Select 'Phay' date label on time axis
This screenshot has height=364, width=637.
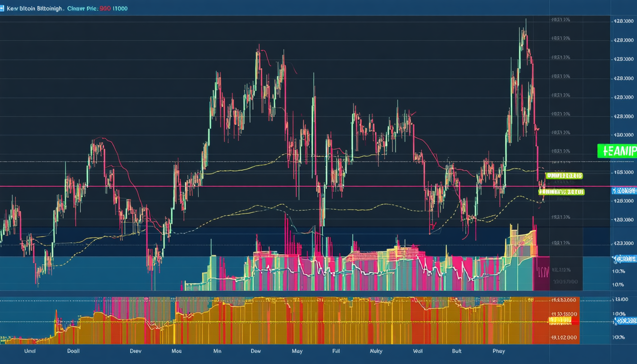tap(499, 351)
